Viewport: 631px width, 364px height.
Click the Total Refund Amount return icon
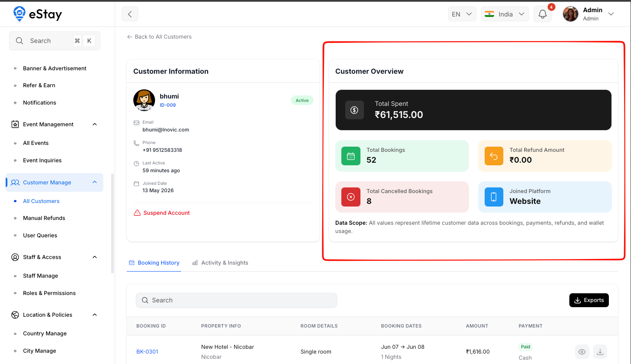[494, 156]
